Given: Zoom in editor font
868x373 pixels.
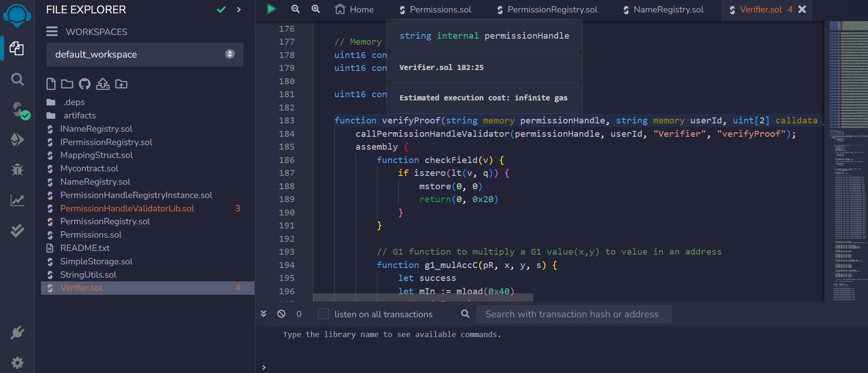Looking at the screenshot, I should 316,9.
